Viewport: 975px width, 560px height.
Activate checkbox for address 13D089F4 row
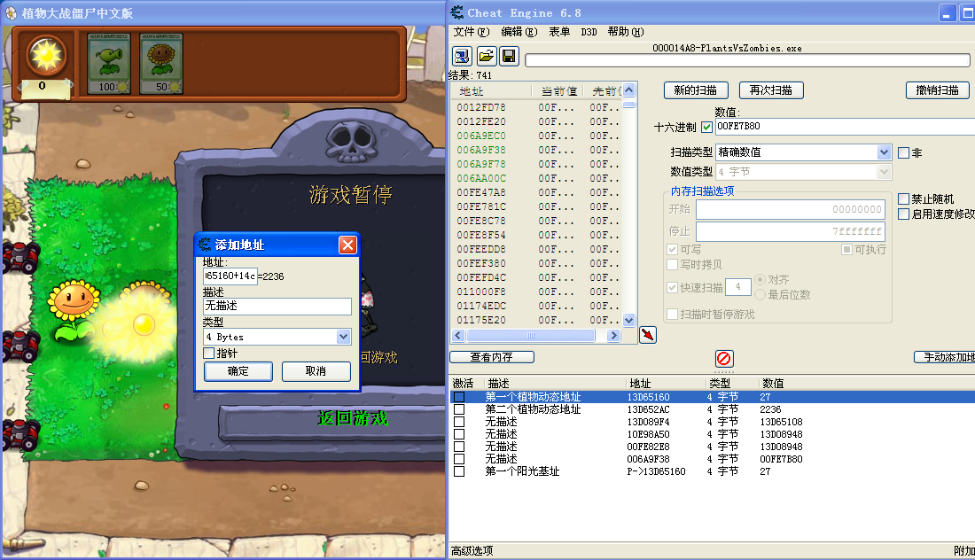tap(459, 422)
